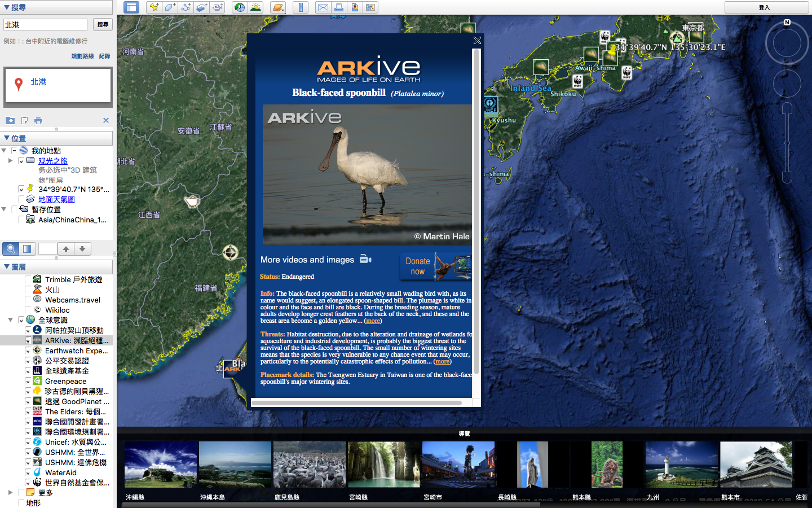Open 規劃路線 directions link

coord(83,56)
